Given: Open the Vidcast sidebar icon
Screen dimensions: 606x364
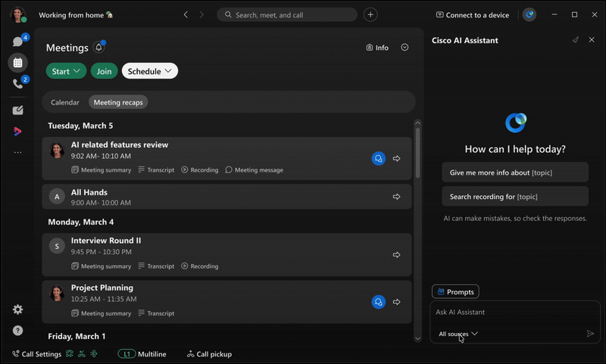Looking at the screenshot, I should tap(17, 131).
